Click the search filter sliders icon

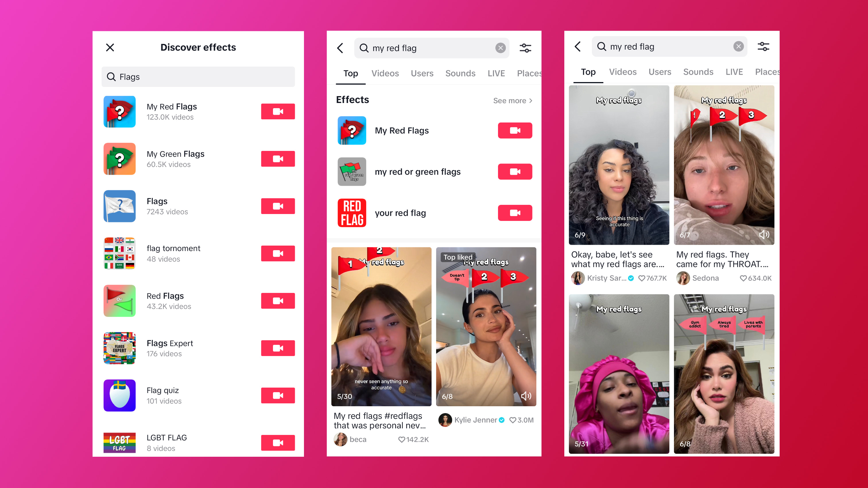525,48
